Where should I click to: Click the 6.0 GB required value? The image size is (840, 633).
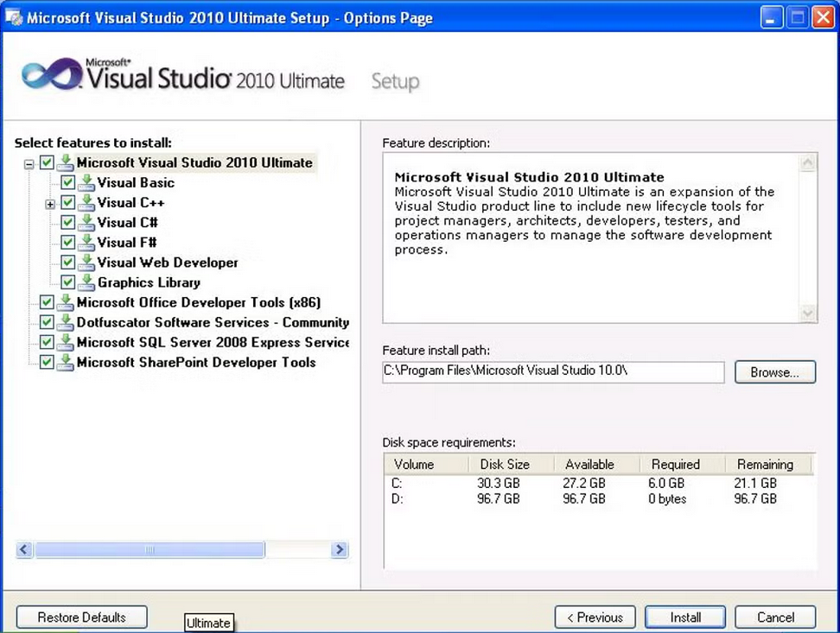[666, 483]
